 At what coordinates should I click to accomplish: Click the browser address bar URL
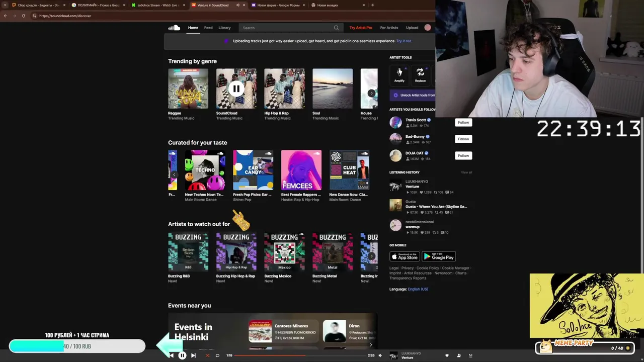pos(65,16)
